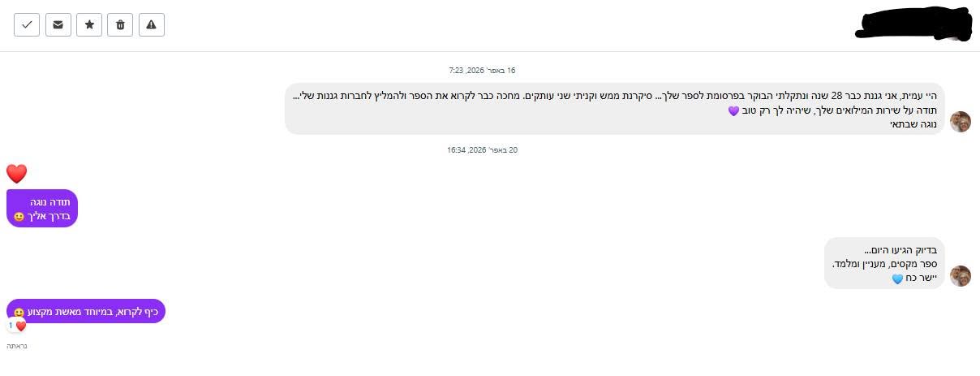Image resolution: width=980 pixels, height=376 pixels.
Task: Delete conversation using trash icon
Action: tap(120, 24)
